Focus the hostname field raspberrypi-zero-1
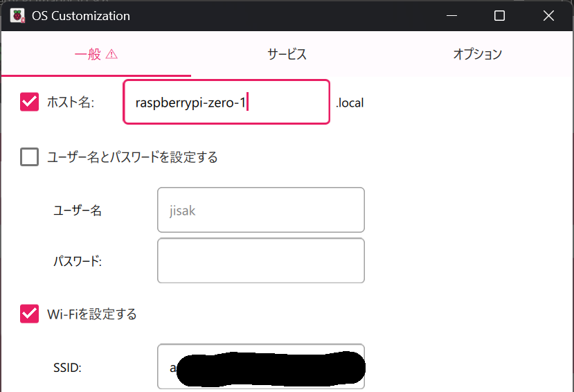 pyautogui.click(x=226, y=102)
